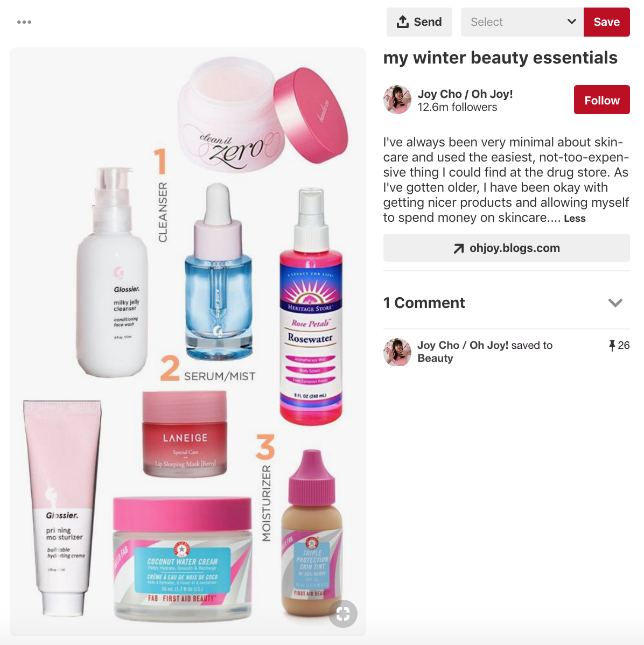Image resolution: width=644 pixels, height=645 pixels.
Task: Click the avatar beside 'saved to Beauty'
Action: (397, 353)
